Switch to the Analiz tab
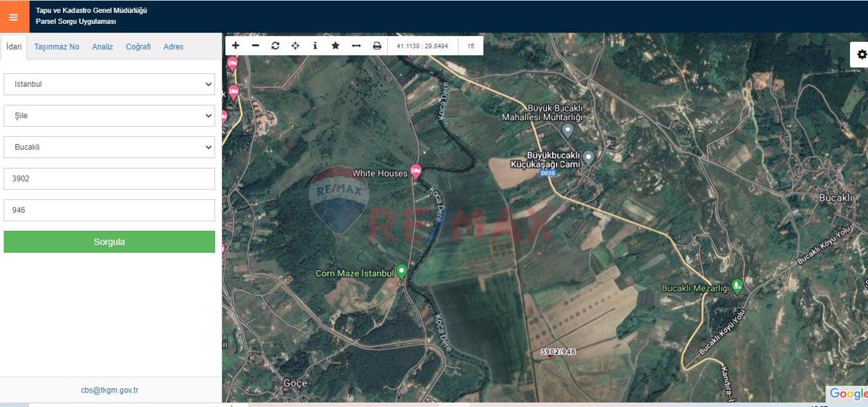This screenshot has height=407, width=868. [x=103, y=46]
